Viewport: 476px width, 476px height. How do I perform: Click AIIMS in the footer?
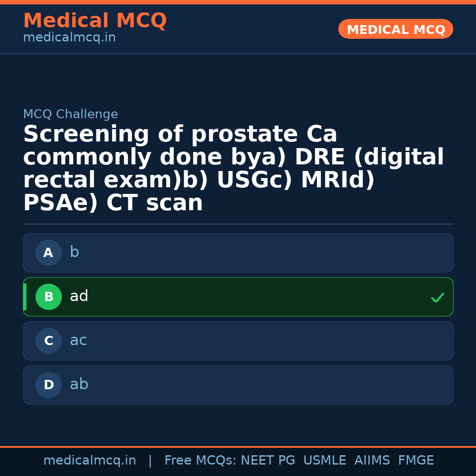[x=372, y=461]
